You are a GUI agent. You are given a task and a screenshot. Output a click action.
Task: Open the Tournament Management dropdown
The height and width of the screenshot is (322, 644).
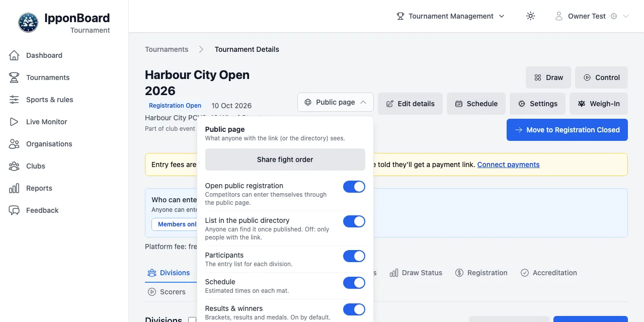point(450,16)
